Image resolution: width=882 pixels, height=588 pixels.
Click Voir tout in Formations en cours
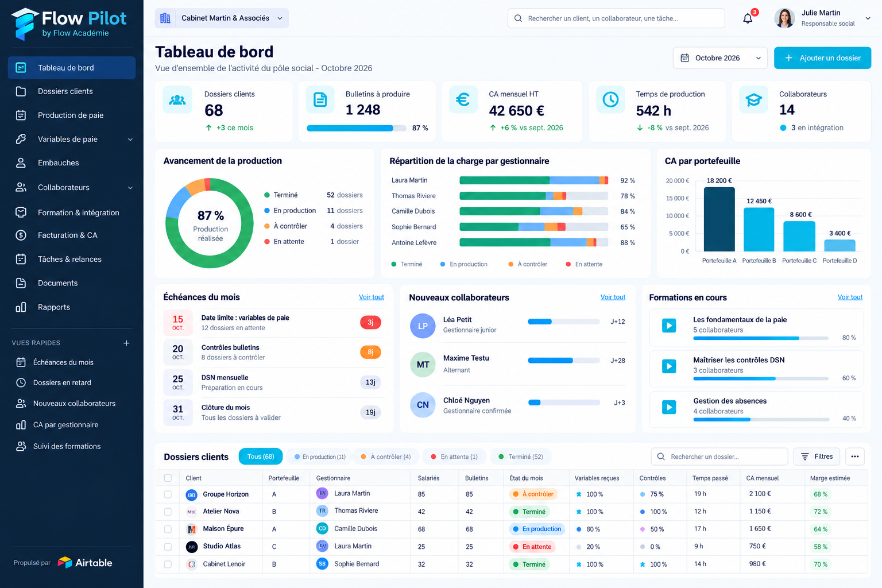click(x=850, y=297)
